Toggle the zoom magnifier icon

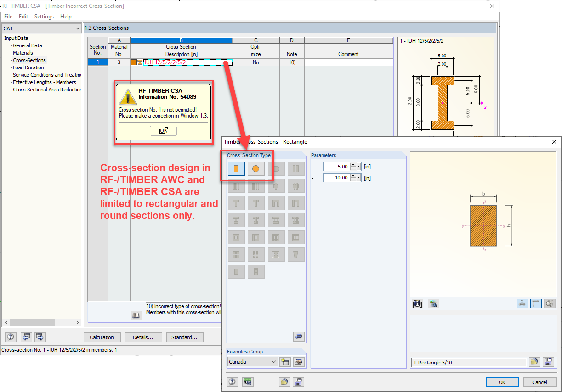[x=550, y=303]
